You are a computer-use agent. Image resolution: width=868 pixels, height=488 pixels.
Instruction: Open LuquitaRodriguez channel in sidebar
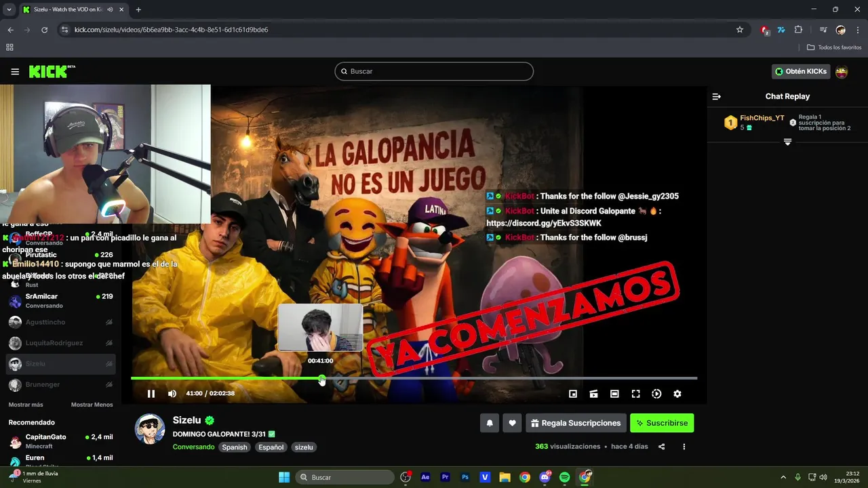61,343
